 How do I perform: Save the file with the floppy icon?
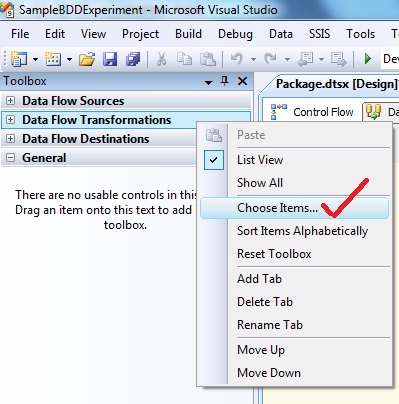coord(110,59)
